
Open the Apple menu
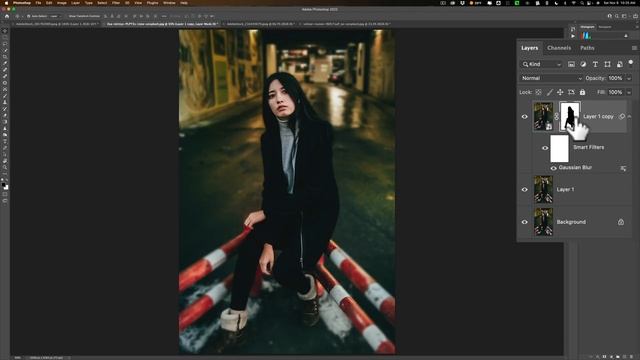[6, 3]
